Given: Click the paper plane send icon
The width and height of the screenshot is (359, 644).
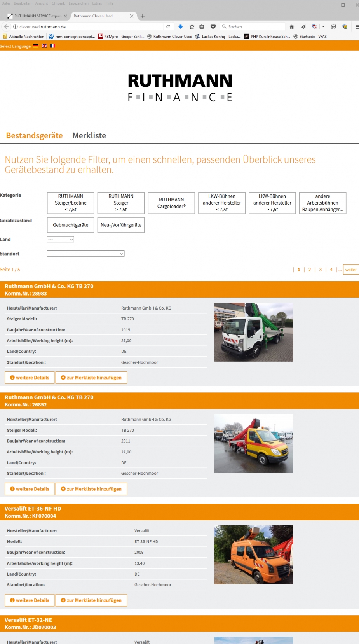Looking at the screenshot, I should [303, 26].
